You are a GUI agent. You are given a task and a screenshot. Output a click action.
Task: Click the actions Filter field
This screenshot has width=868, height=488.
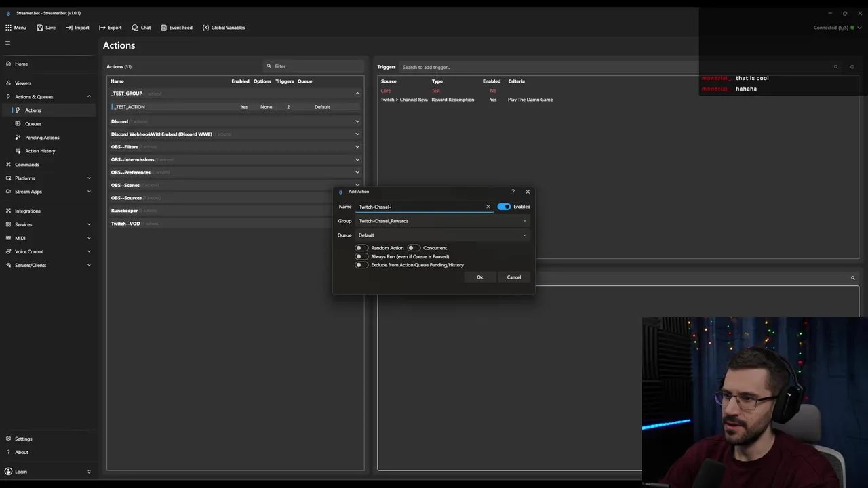(314, 66)
